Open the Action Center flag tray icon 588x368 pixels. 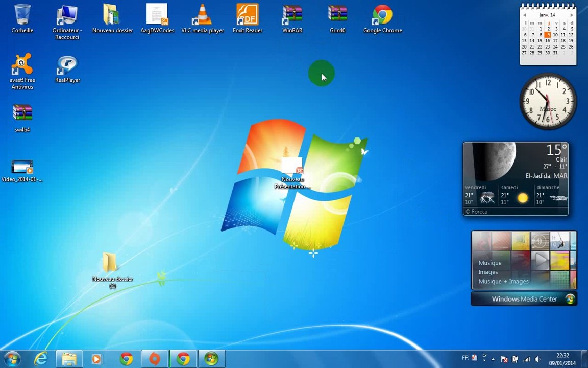tap(504, 359)
